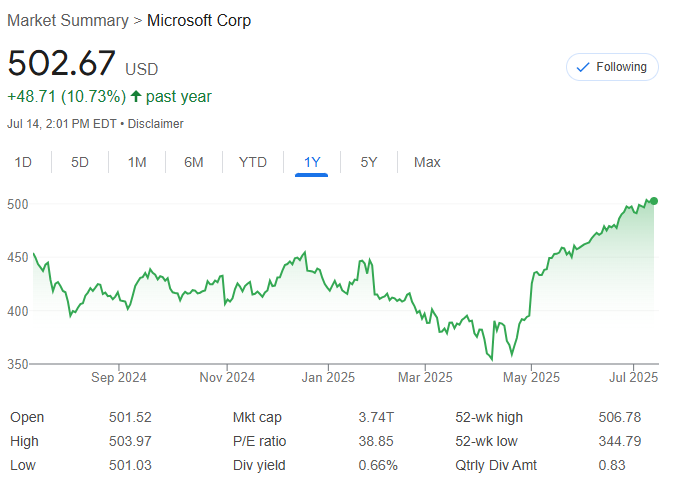678x493 pixels.
Task: Click the Microsoft Corp title
Action: (x=199, y=20)
